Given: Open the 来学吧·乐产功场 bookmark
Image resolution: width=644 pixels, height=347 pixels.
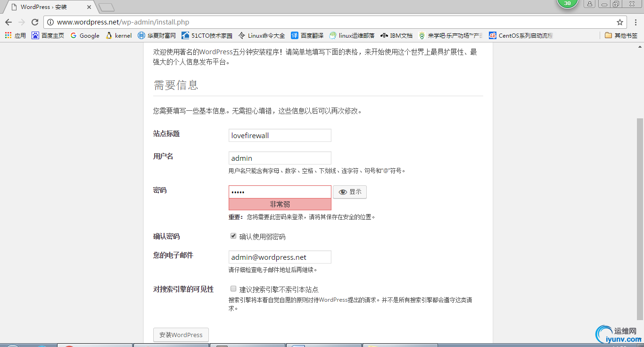Looking at the screenshot, I should click(451, 35).
